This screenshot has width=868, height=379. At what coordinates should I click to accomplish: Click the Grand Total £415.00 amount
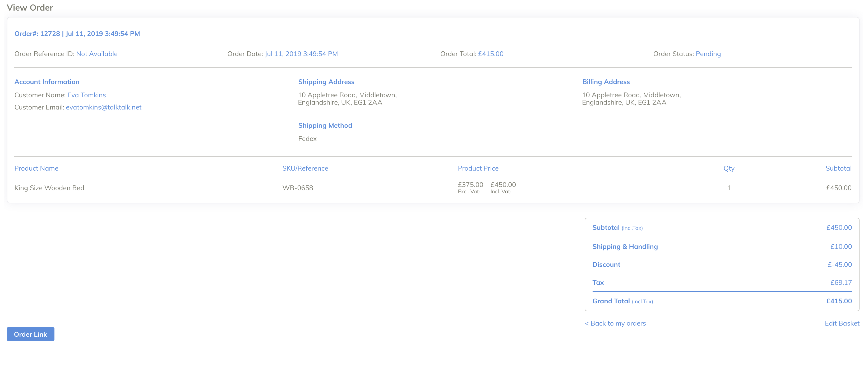[838, 301]
